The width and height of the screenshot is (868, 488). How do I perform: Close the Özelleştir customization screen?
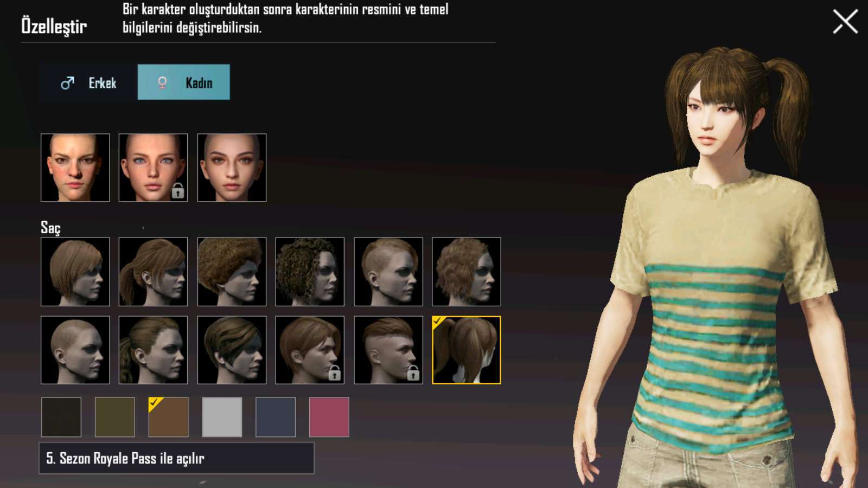pyautogui.click(x=845, y=22)
